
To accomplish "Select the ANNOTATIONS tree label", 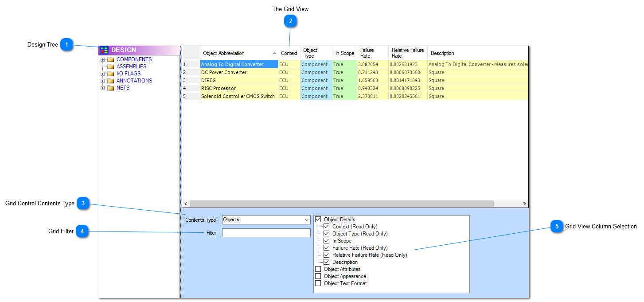I will point(134,81).
